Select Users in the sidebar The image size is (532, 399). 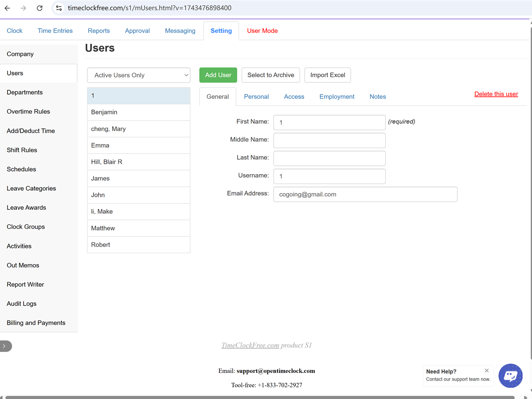tap(39, 73)
